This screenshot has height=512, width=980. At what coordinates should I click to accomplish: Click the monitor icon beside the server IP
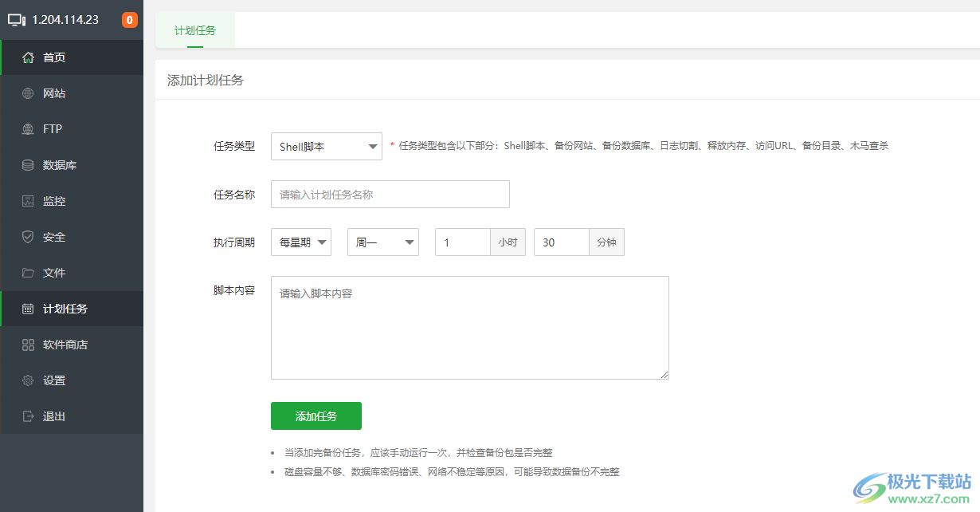(x=17, y=20)
